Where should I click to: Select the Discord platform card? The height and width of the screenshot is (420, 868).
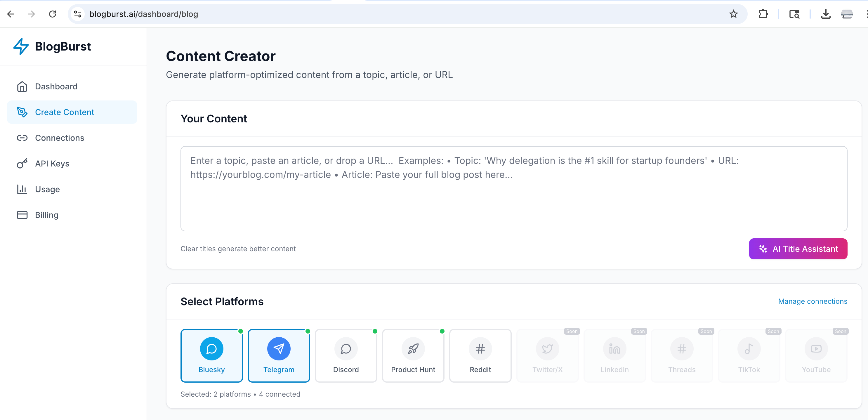coord(346,355)
